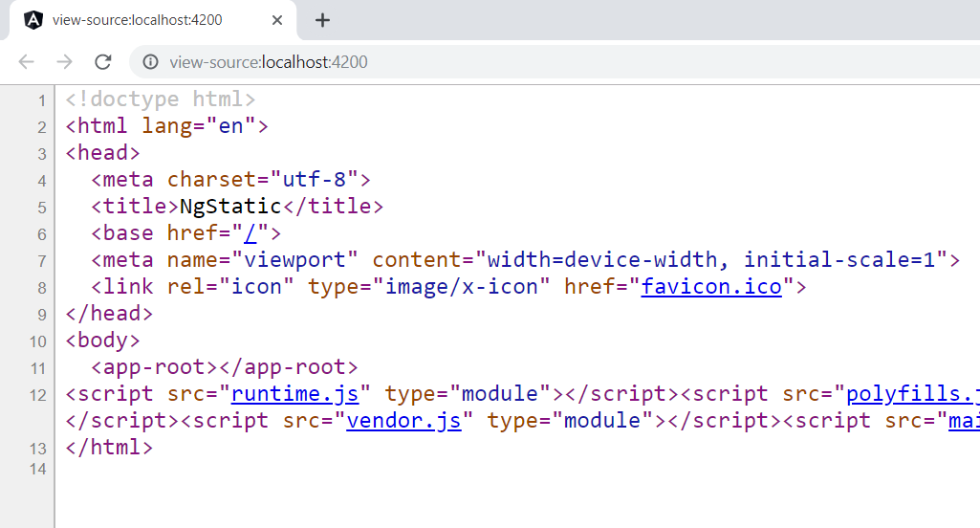
Task: Click the partially visible main script link
Action: point(963,420)
